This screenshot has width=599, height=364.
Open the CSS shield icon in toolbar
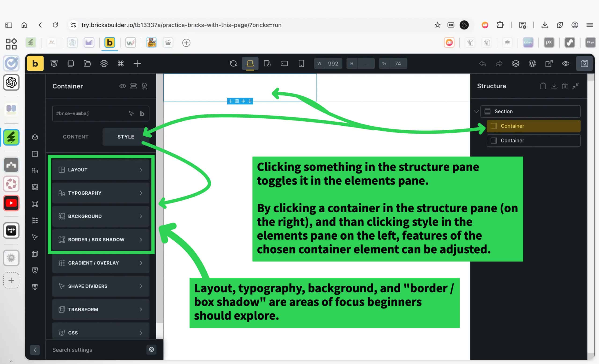(x=54, y=63)
